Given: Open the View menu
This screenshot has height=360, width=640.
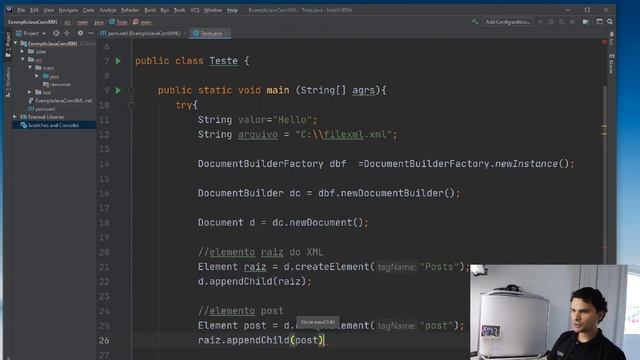Looking at the screenshot, I should tap(49, 10).
